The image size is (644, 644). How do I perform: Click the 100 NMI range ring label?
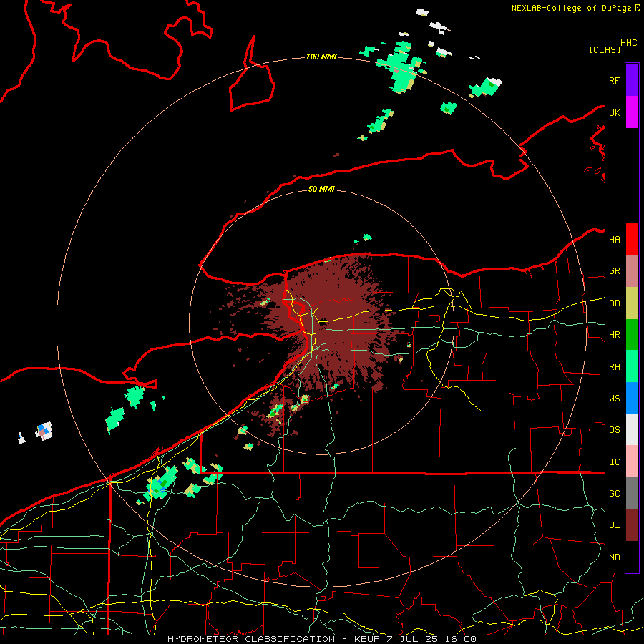[x=321, y=57]
